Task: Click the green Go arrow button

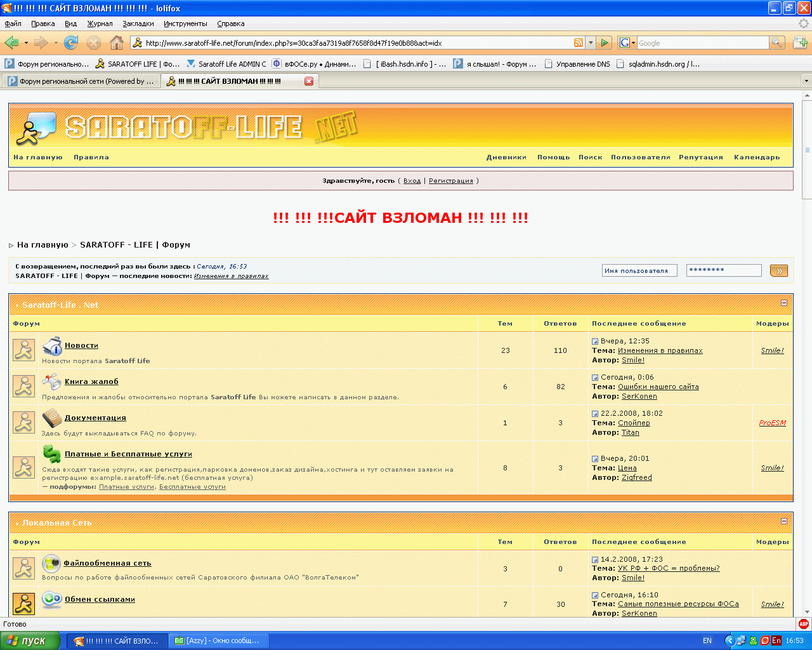Action: click(x=605, y=43)
